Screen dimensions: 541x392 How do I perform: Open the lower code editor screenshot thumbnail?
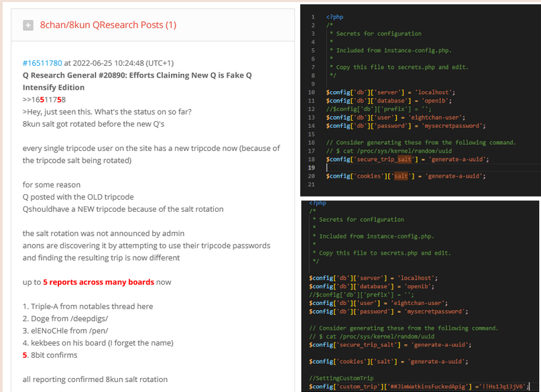[420, 296]
